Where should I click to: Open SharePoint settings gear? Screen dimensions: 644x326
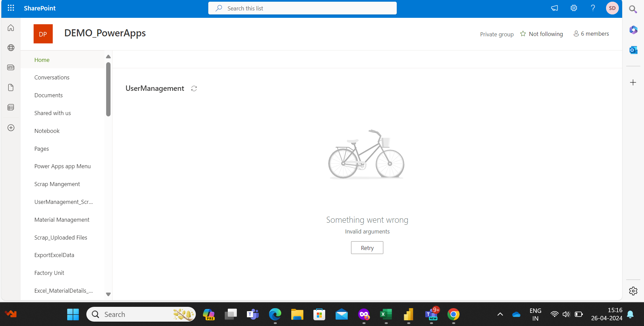pyautogui.click(x=573, y=8)
